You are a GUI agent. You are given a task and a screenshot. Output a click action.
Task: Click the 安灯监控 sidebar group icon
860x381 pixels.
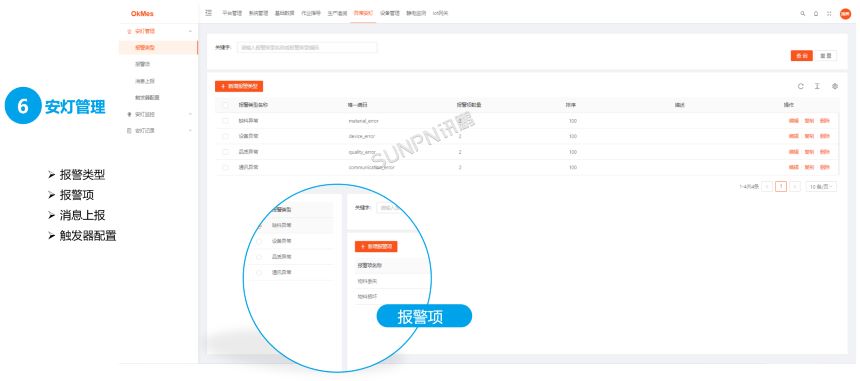(x=129, y=115)
